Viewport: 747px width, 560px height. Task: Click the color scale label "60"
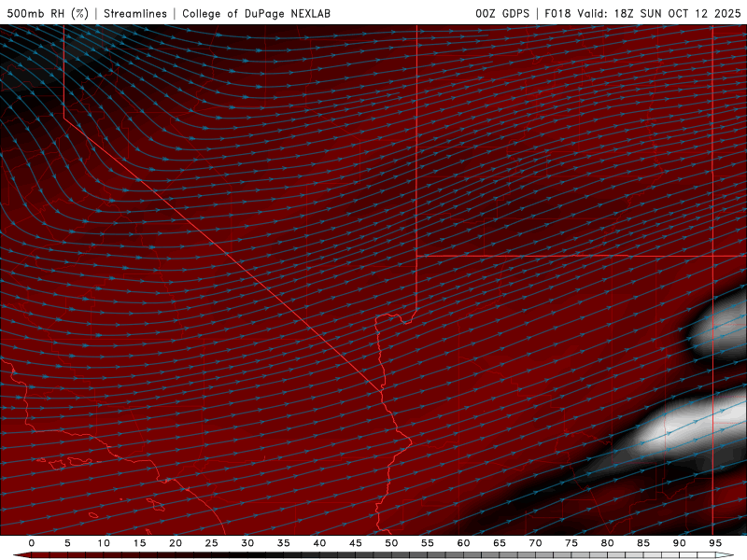[x=463, y=543]
